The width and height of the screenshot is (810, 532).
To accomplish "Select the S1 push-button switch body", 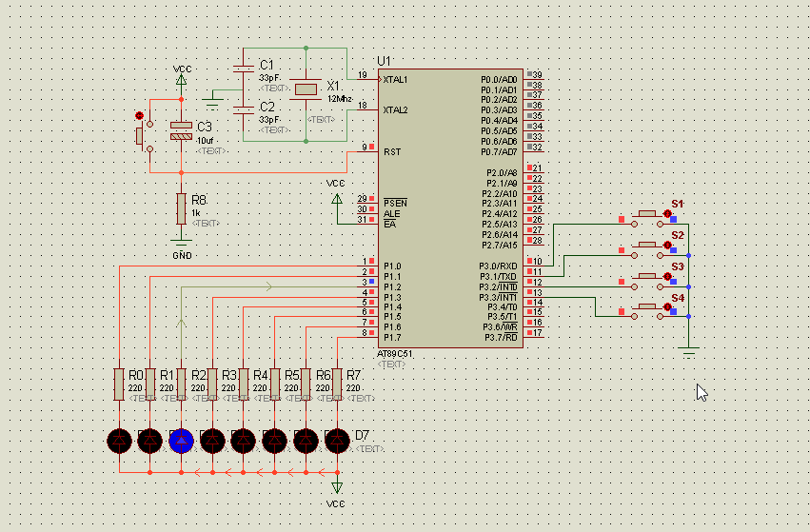I will tap(647, 219).
